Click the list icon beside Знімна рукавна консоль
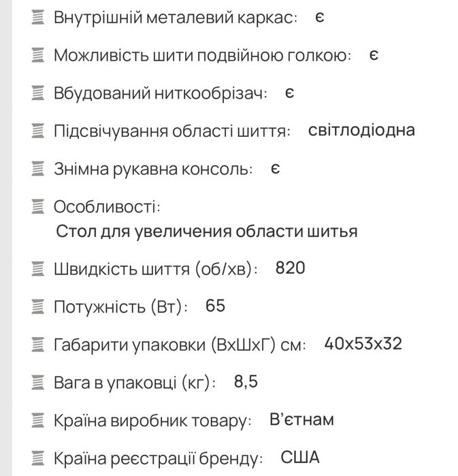Screen dimensions: 458x476 click(x=38, y=169)
